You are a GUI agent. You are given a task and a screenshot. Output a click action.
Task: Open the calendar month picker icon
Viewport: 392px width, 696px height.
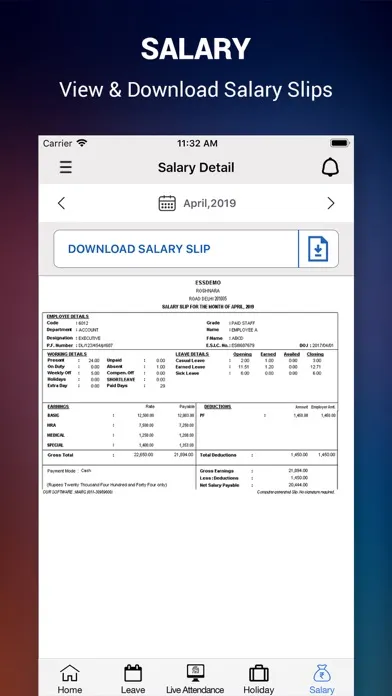(167, 203)
